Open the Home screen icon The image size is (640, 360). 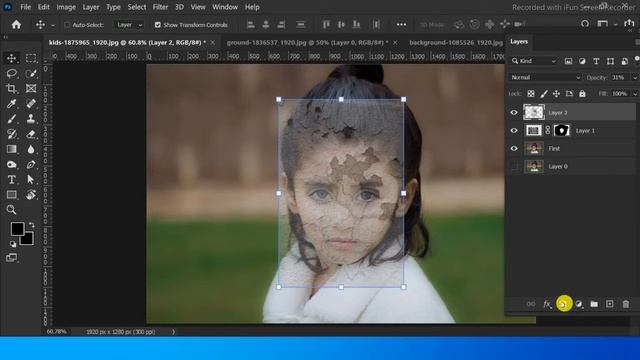[x=16, y=24]
